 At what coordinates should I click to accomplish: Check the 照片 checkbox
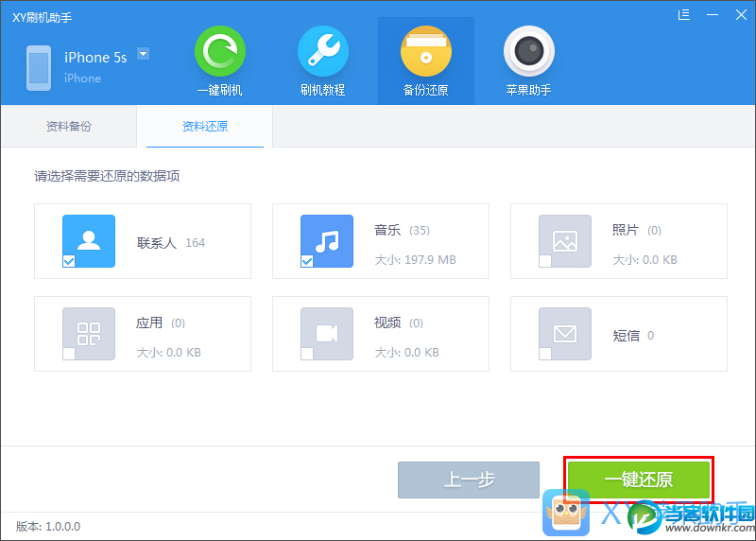[545, 261]
